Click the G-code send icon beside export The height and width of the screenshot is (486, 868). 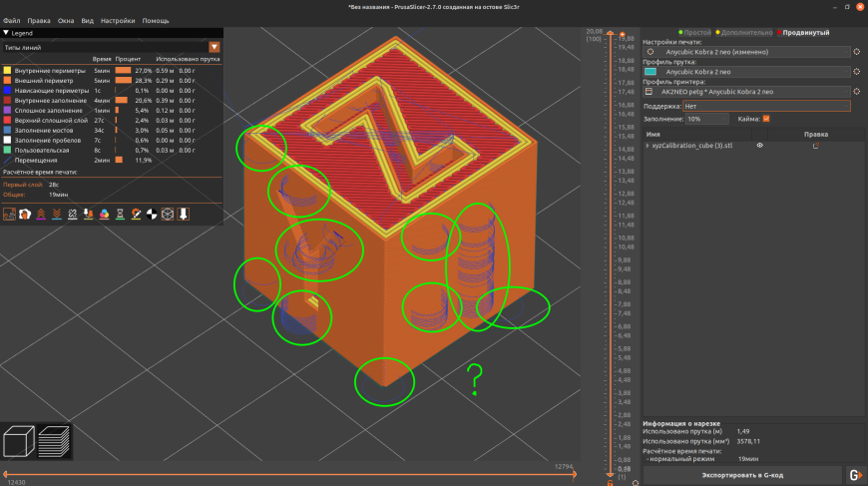[x=855, y=475]
